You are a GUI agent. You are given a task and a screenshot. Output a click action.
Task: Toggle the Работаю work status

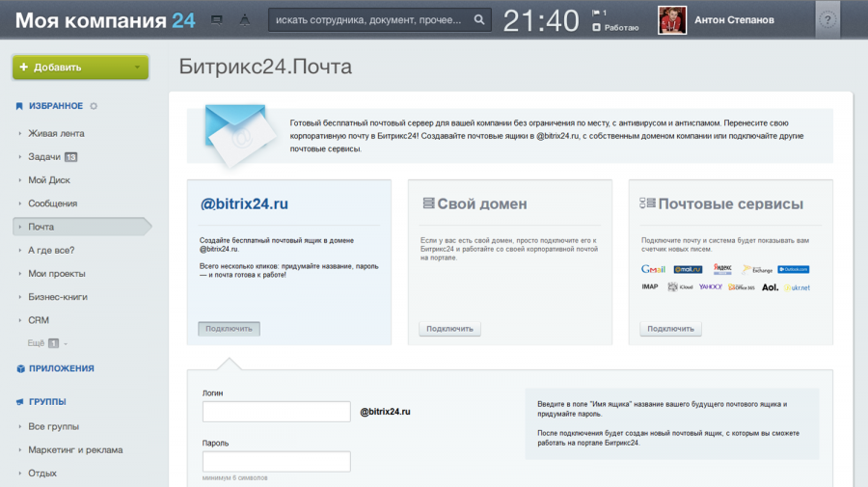click(x=615, y=28)
